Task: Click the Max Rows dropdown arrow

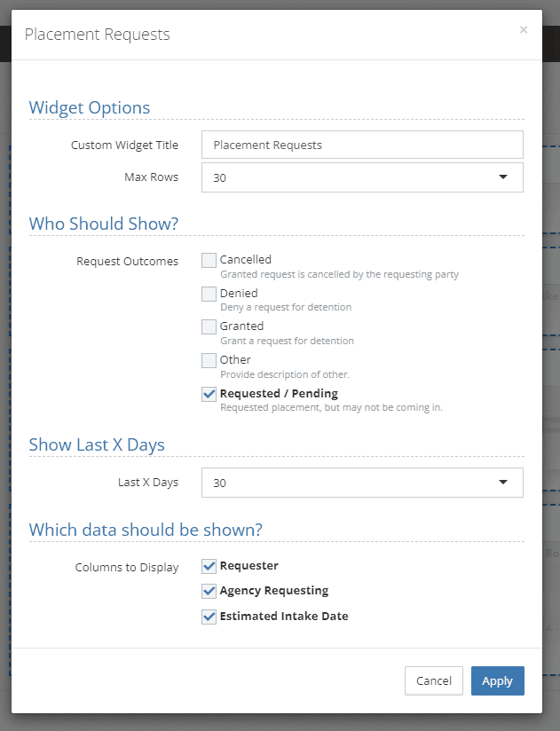Action: (x=502, y=177)
